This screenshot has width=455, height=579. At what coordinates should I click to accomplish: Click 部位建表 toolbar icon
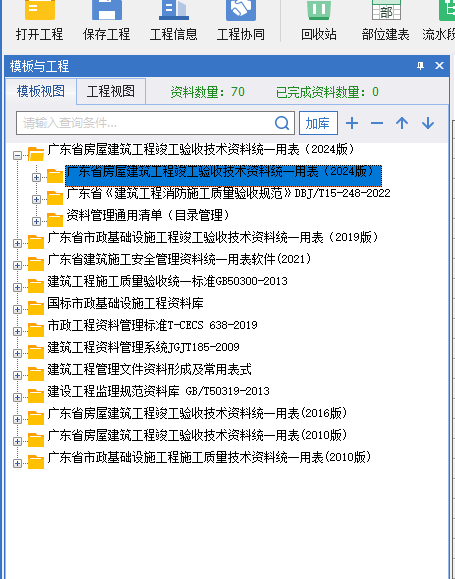[386, 20]
